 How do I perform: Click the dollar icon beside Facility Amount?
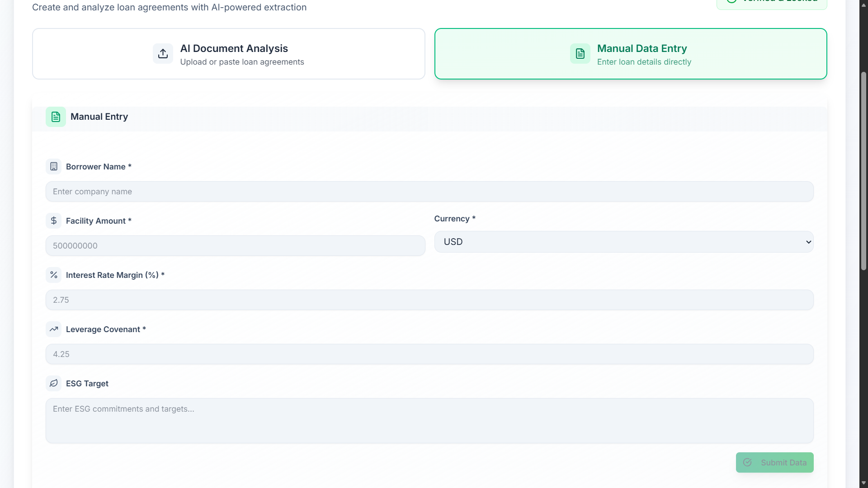(x=54, y=221)
